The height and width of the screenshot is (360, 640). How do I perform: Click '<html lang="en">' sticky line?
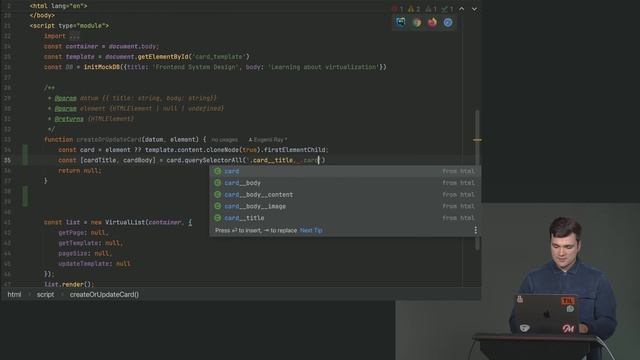tap(58, 6)
